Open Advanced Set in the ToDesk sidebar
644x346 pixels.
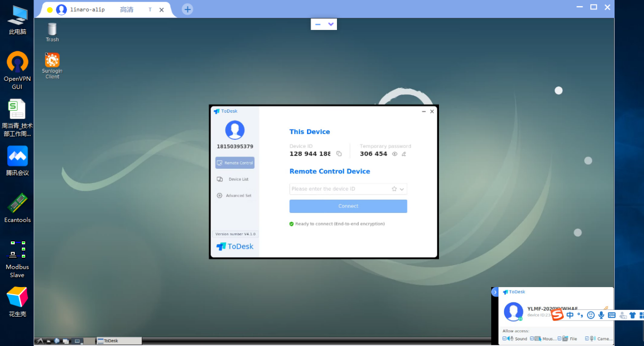pos(235,196)
